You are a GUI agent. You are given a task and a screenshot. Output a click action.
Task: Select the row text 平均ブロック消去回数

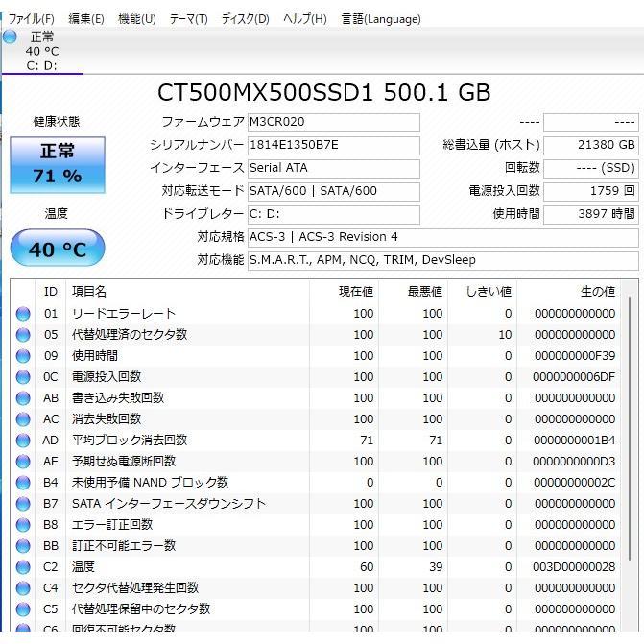click(x=130, y=441)
